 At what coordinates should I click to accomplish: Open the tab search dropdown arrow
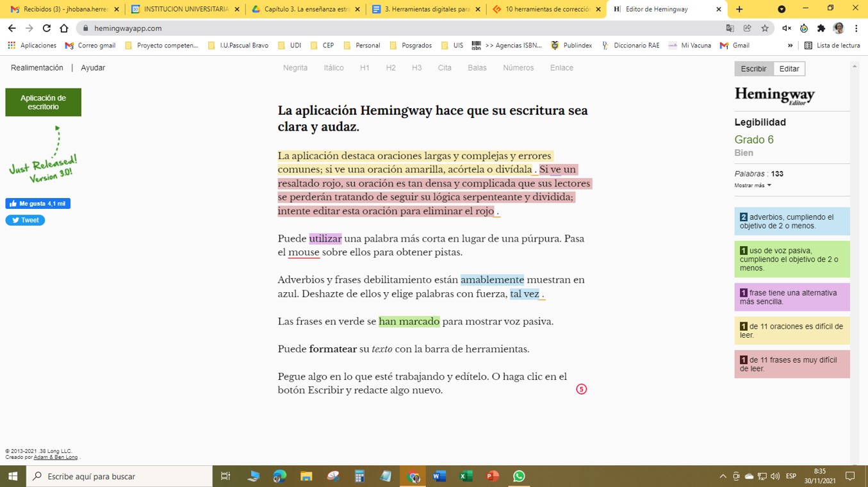point(782,9)
